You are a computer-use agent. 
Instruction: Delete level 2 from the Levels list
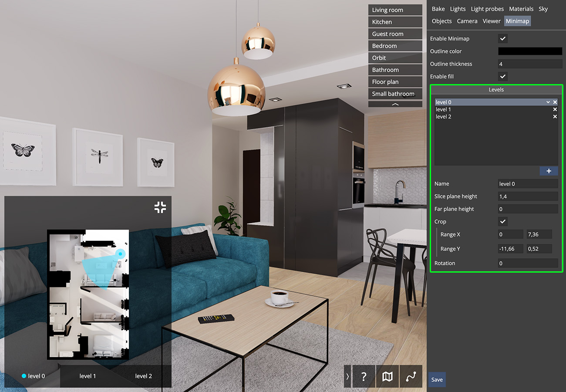click(x=555, y=117)
